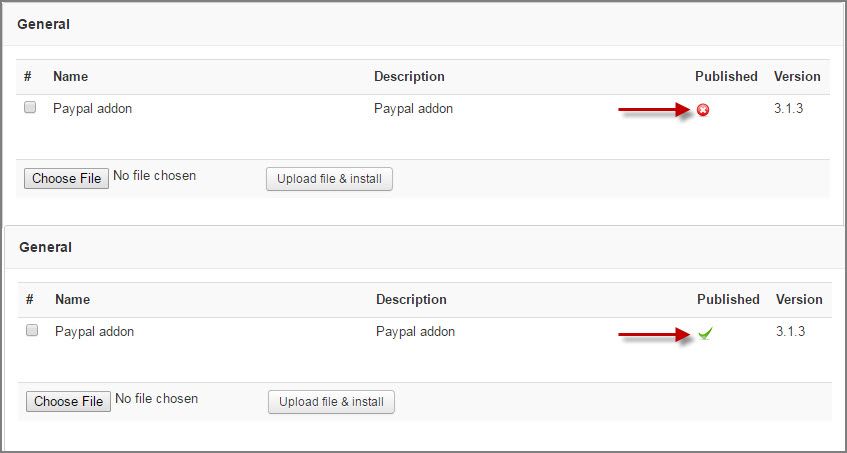The width and height of the screenshot is (847, 453).
Task: Click Upload file & install in upper panel
Action: click(330, 179)
